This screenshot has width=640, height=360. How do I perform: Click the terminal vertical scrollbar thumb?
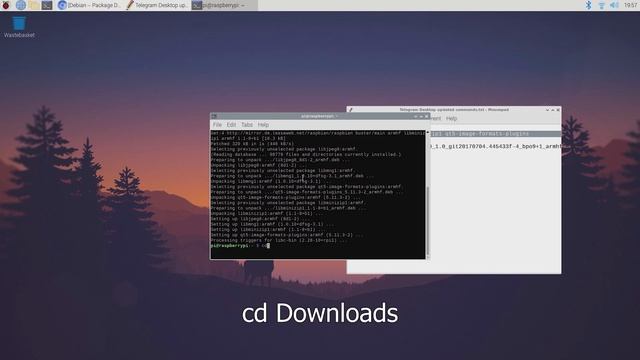pyautogui.click(x=427, y=220)
